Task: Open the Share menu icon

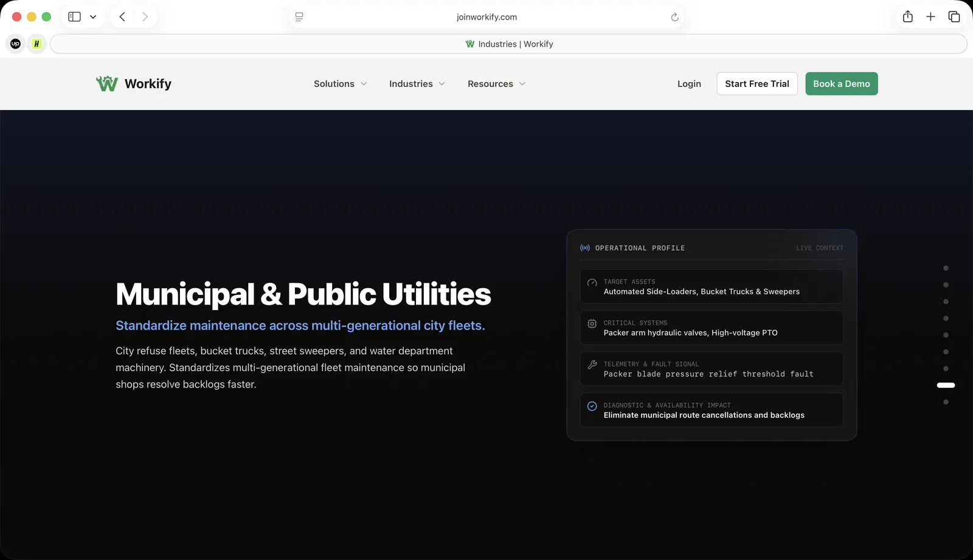Action: pyautogui.click(x=908, y=16)
